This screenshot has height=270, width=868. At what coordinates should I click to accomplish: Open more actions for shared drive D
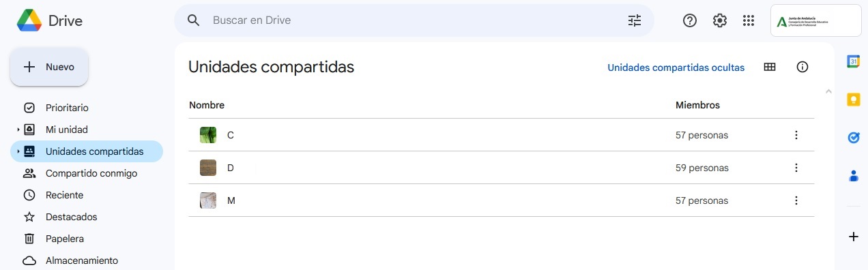[796, 168]
